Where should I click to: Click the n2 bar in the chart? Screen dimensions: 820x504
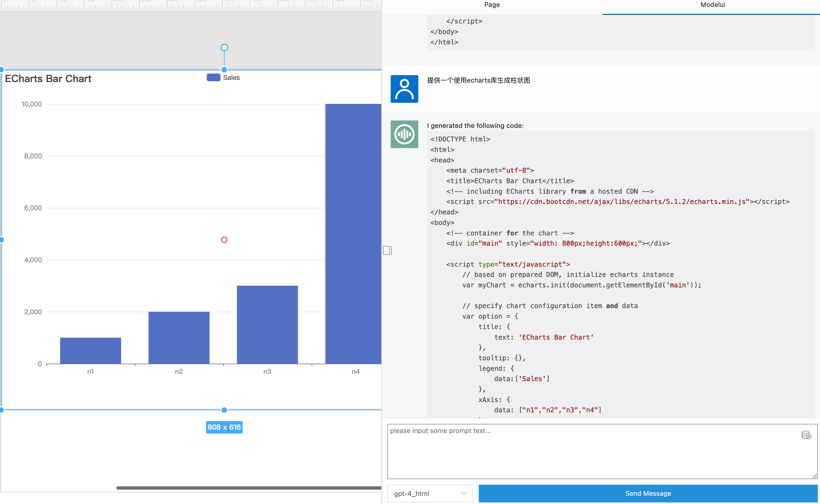pyautogui.click(x=179, y=338)
